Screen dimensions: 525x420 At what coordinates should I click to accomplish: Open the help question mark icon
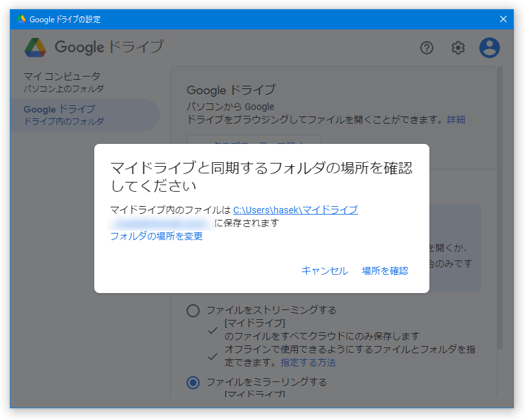pos(427,48)
